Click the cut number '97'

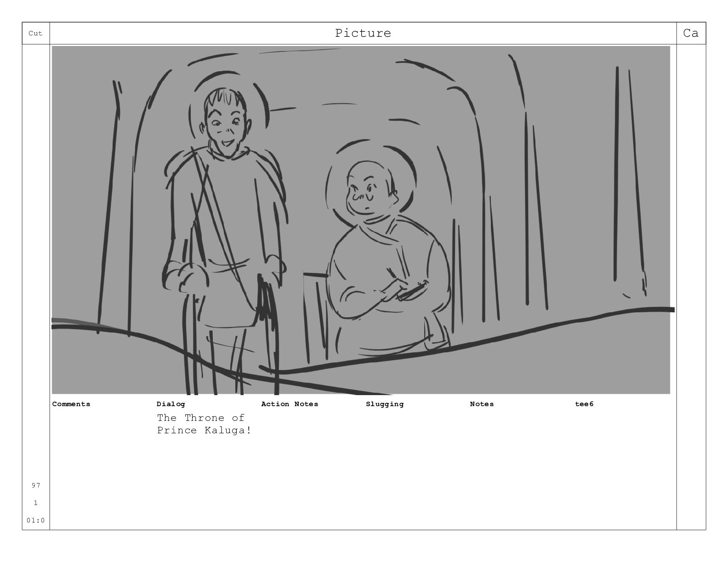(36, 485)
